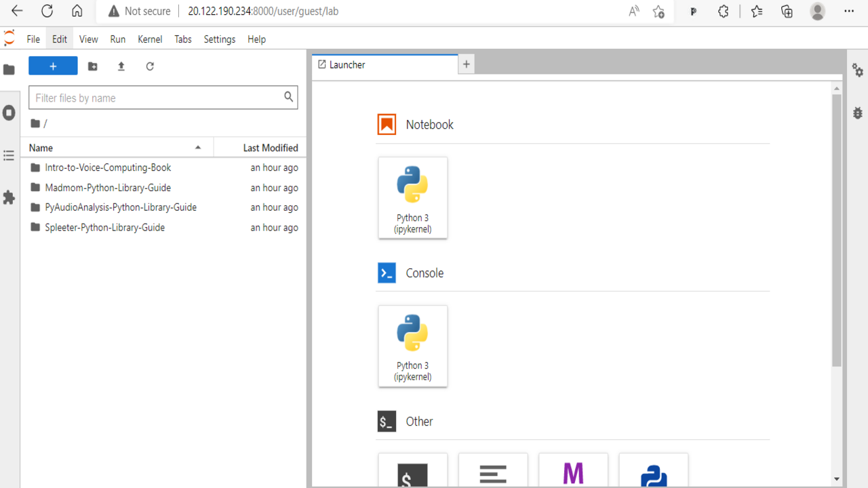The image size is (868, 488).
Task: Open the Help menu
Action: [256, 39]
